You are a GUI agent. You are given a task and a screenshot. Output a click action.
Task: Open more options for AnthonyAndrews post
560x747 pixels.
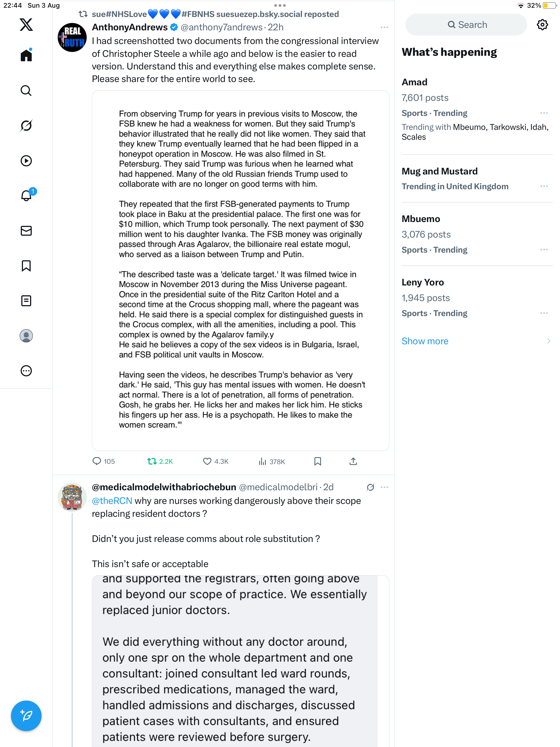(x=384, y=27)
